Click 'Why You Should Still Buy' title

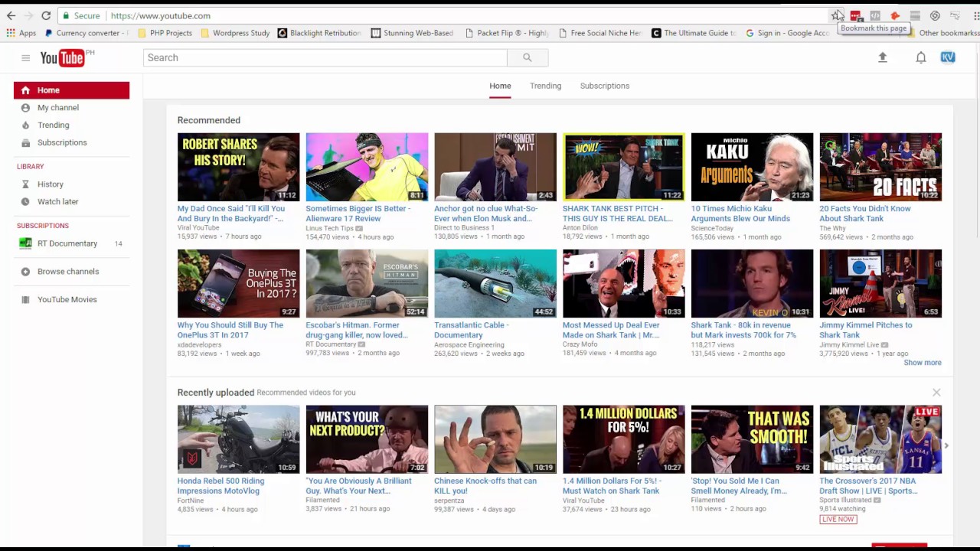(x=230, y=330)
